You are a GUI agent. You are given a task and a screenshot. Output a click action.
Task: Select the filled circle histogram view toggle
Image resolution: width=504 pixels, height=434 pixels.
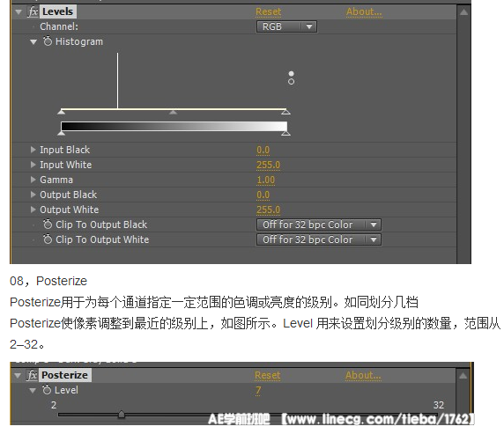[x=292, y=74]
